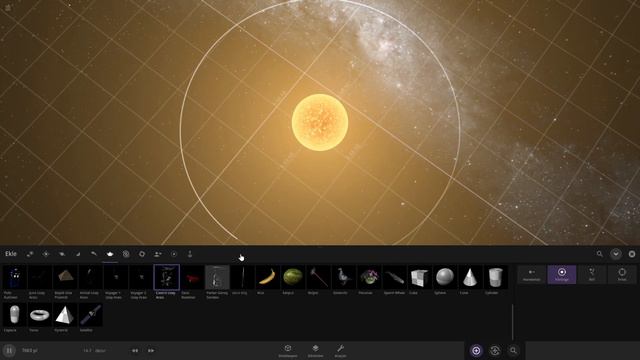This screenshot has height=360, width=640.
Task: Choose the stationary placement mode button
Action: point(531,274)
